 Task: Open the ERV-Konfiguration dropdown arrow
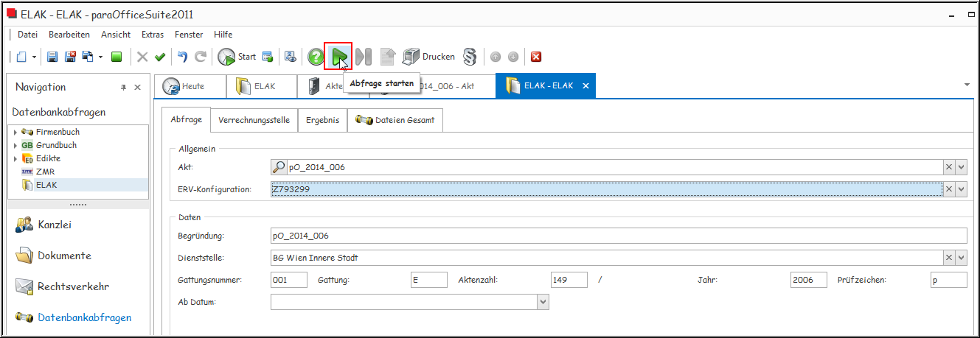[961, 189]
